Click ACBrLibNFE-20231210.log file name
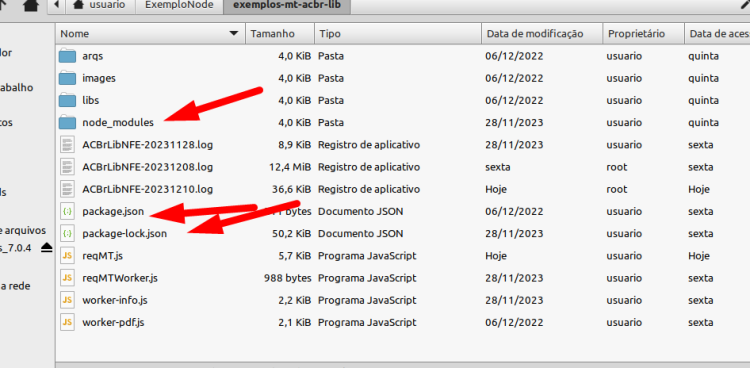 point(148,190)
